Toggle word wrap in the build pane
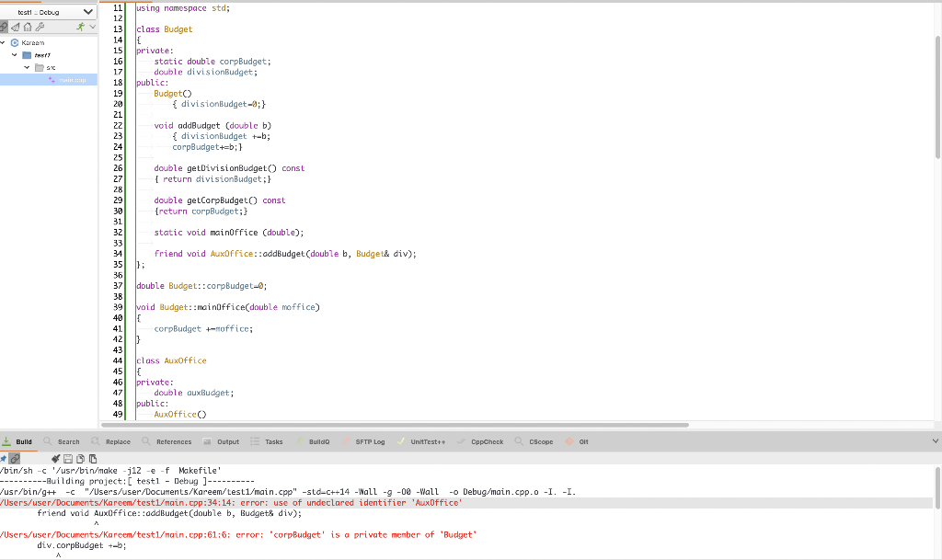 click(x=14, y=458)
